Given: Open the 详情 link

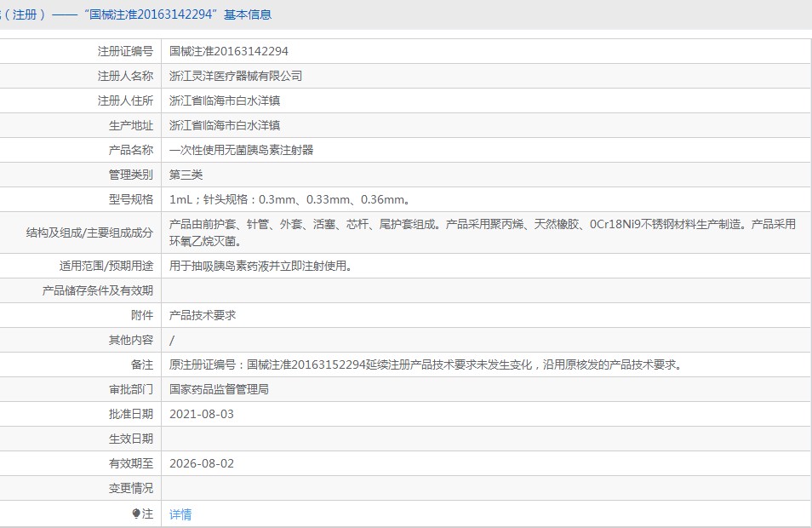Looking at the screenshot, I should [180, 514].
